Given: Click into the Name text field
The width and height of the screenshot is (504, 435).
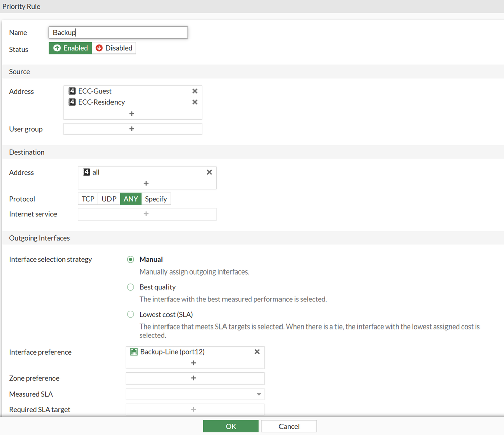Looking at the screenshot, I should tap(118, 32).
